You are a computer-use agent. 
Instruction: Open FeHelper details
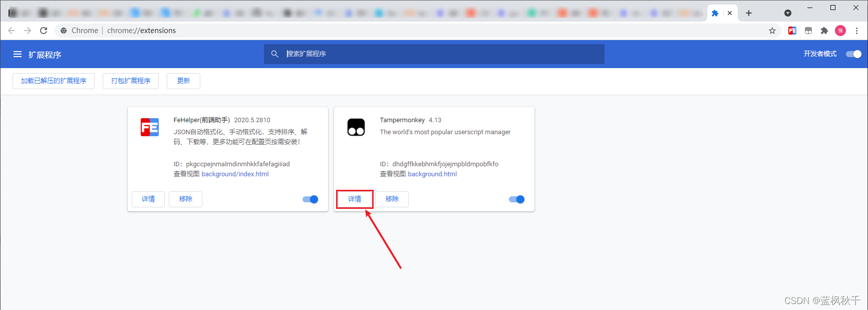pos(148,199)
